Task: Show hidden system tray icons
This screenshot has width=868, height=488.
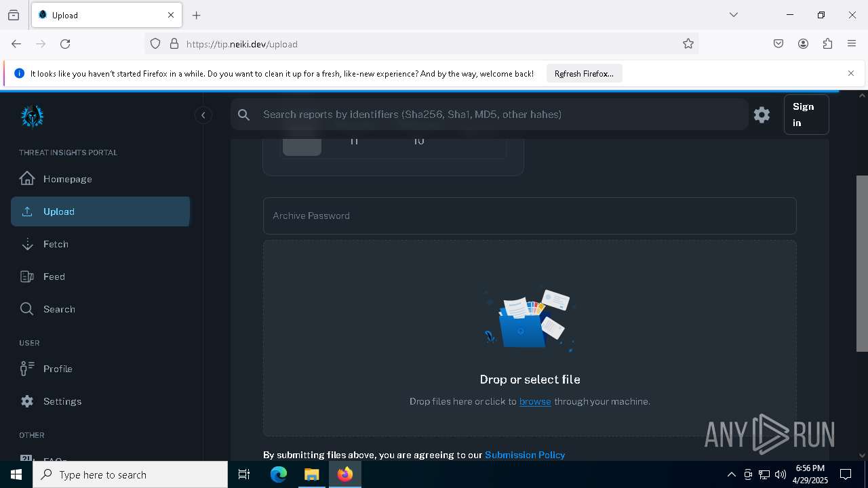Action: point(731,474)
